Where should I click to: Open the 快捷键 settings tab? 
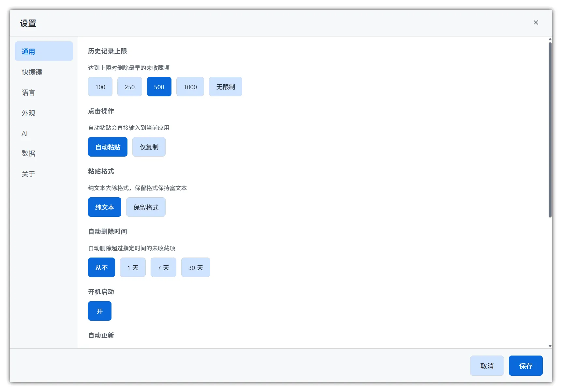click(x=32, y=72)
